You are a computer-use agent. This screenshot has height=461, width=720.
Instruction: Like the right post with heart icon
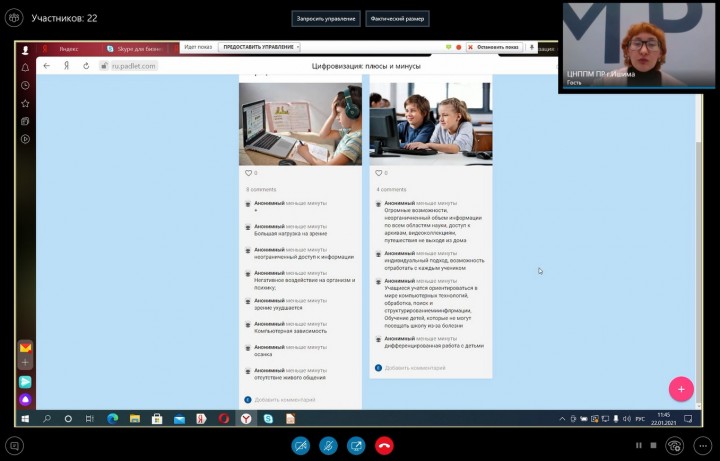(x=379, y=173)
